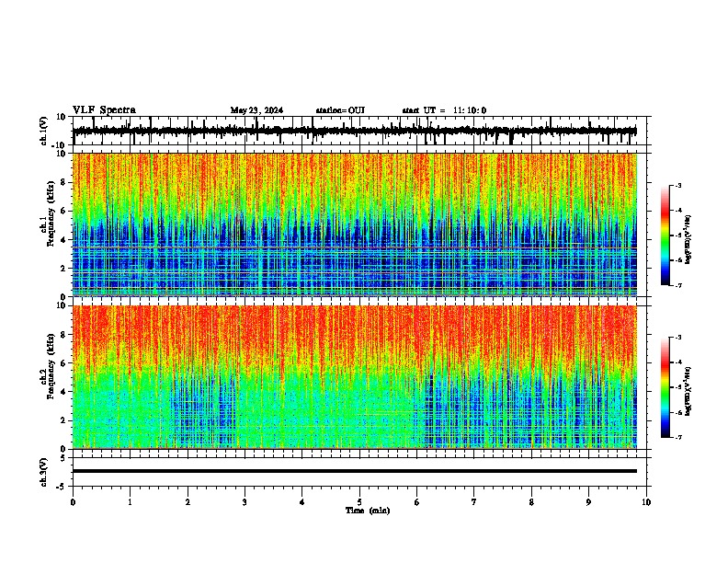Click inside the ch.2 spectrogram panel
The height and width of the screenshot is (563, 728).
pos(355,377)
